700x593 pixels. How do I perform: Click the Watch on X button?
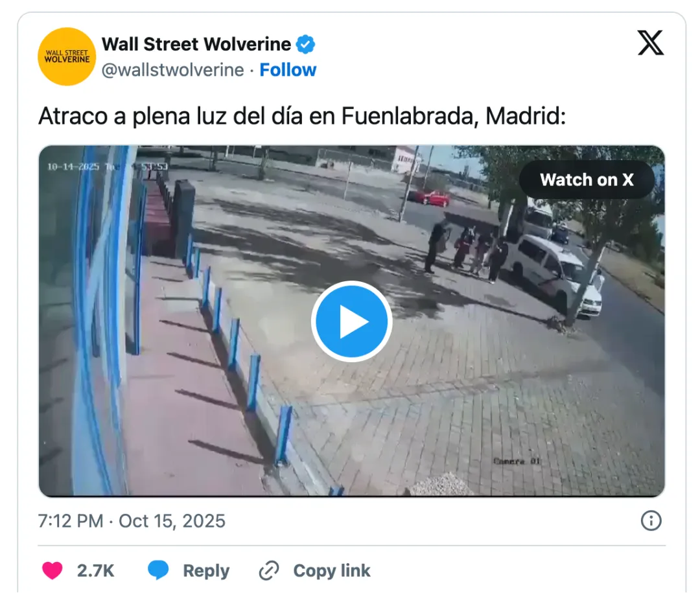click(587, 180)
